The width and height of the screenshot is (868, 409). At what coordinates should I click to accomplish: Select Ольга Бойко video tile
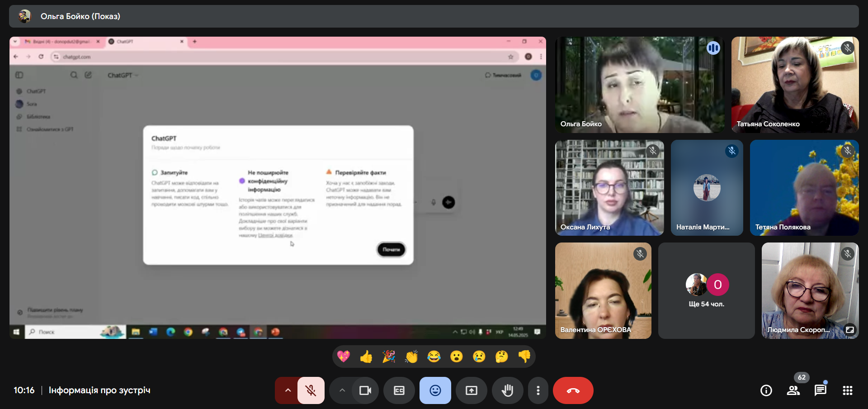point(640,85)
